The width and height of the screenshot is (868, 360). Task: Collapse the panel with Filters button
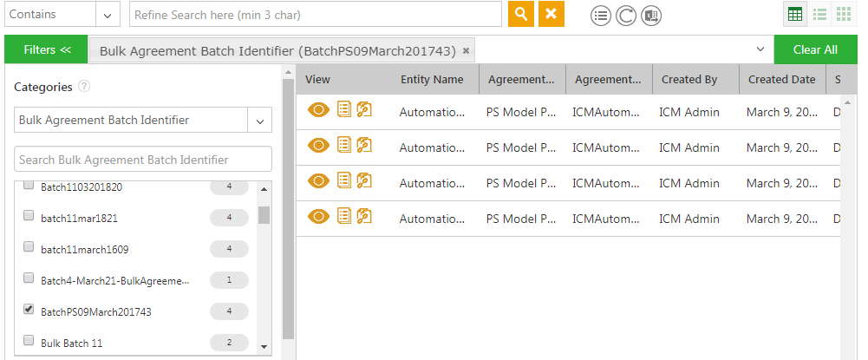pyautogui.click(x=46, y=49)
